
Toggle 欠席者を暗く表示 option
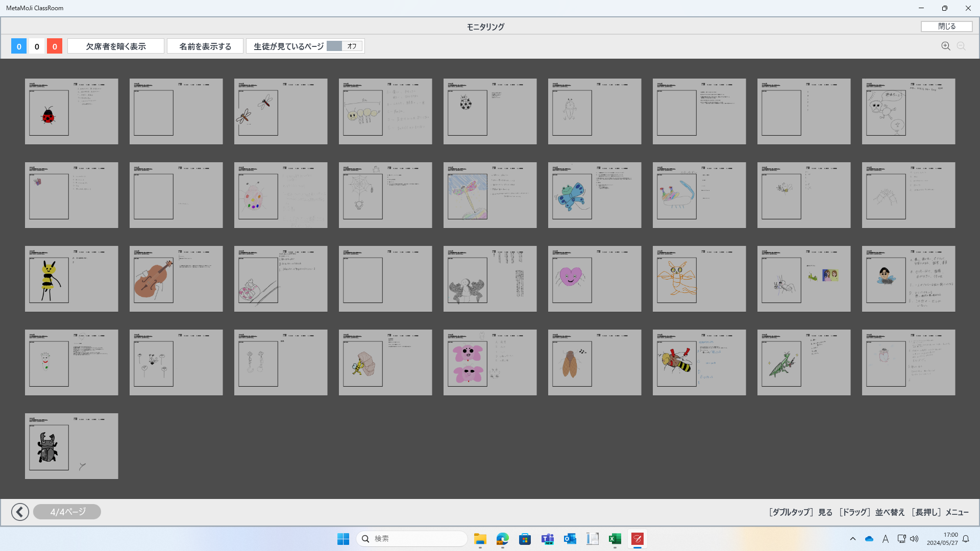coord(116,46)
